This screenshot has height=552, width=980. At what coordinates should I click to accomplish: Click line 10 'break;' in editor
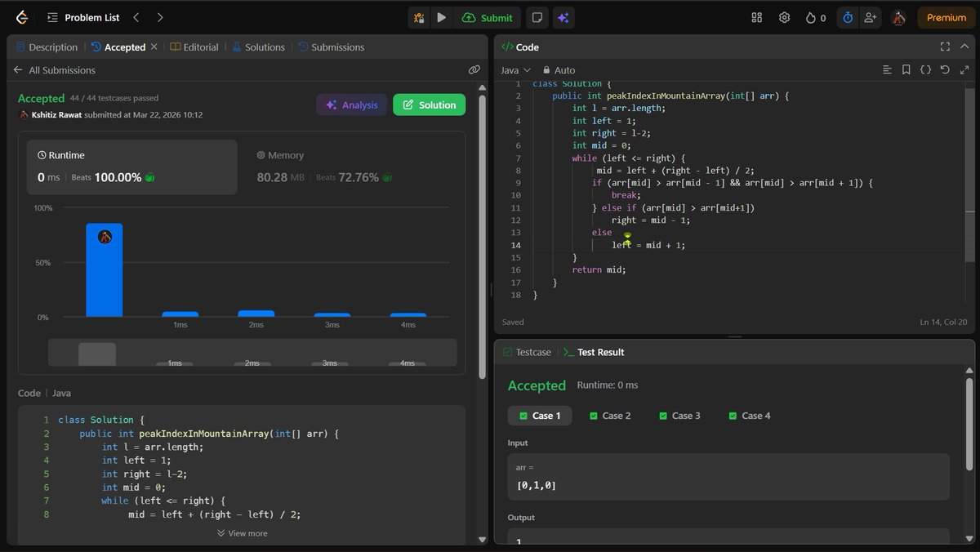click(626, 195)
